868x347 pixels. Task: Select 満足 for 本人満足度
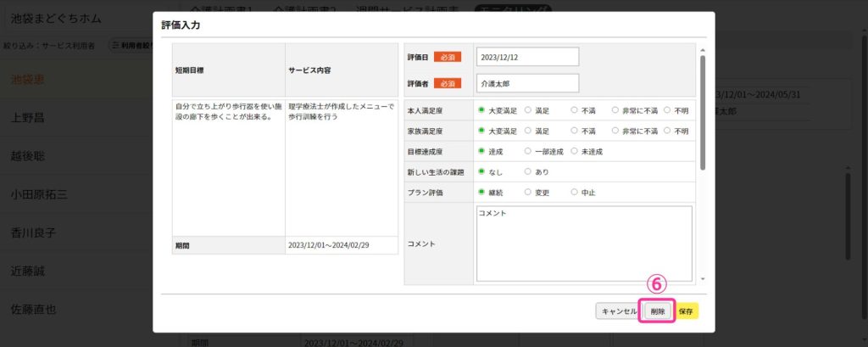(x=528, y=109)
